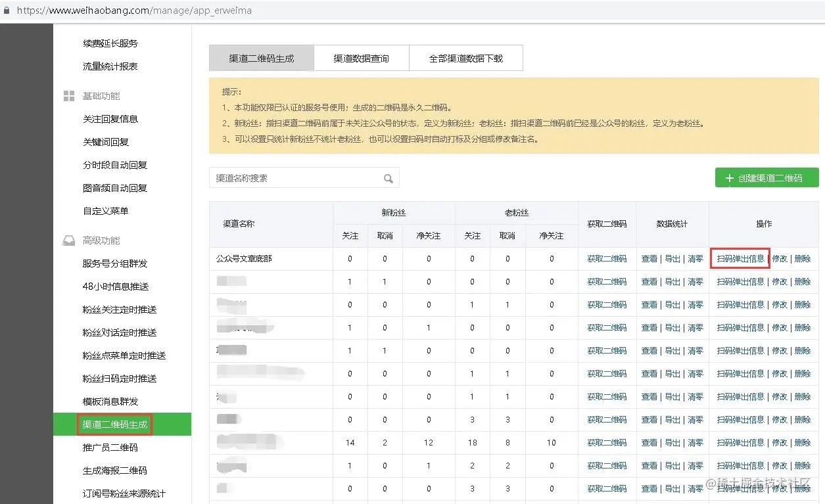Click the search magnifier icon in channel name search
The image size is (825, 504).
[x=389, y=177]
